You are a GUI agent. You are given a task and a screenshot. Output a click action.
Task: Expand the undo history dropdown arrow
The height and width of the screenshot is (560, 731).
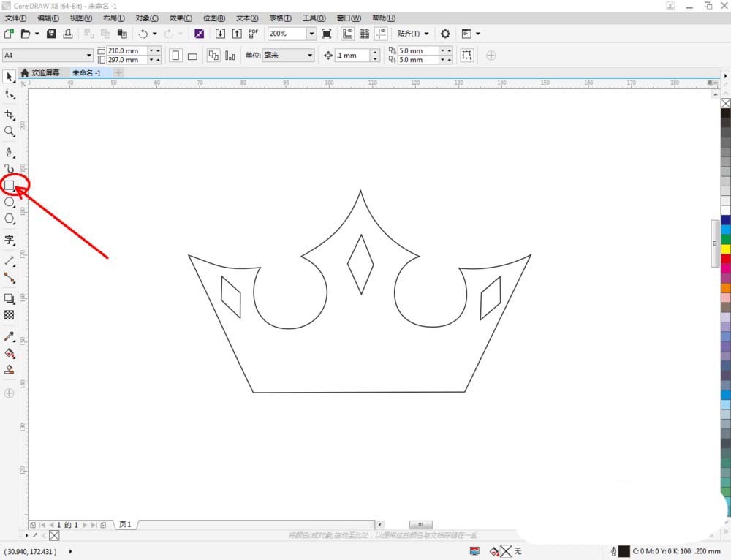(154, 34)
